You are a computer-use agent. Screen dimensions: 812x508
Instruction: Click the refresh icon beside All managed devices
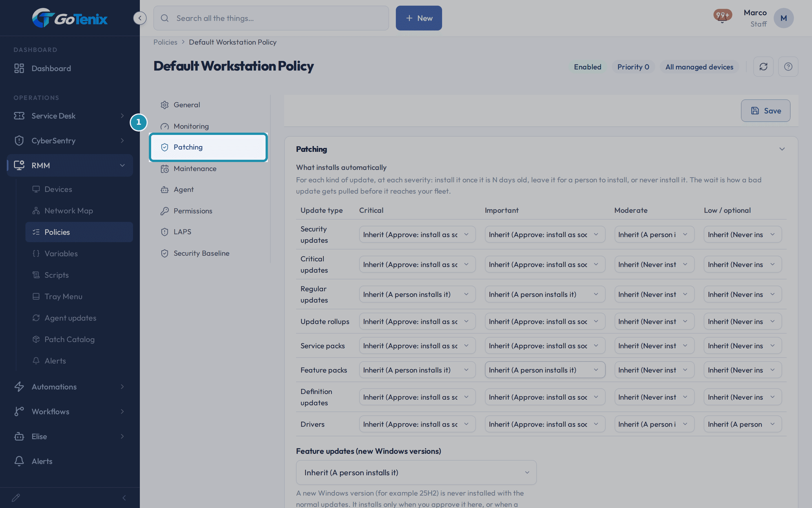tap(763, 67)
